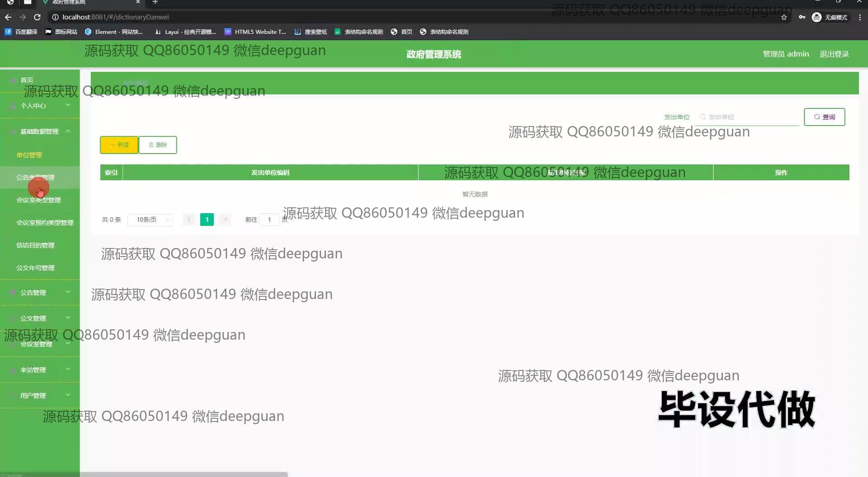868x477 pixels.
Task: Expand the 公告管理 sidebar menu
Action: 40,293
